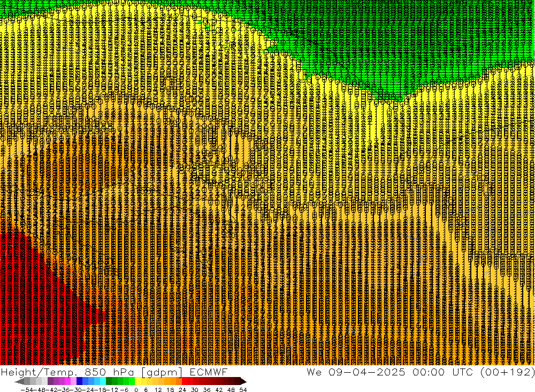
Task: Click the yellow swatch above 0 in legend
Action: point(138,381)
